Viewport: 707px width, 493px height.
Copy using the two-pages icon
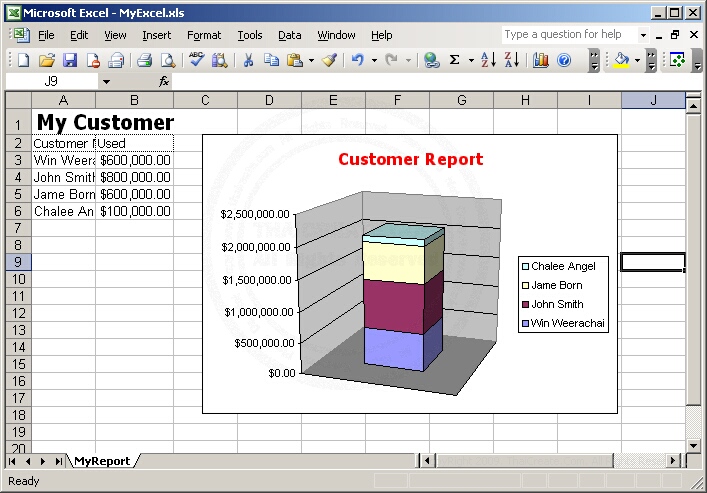pos(271,60)
